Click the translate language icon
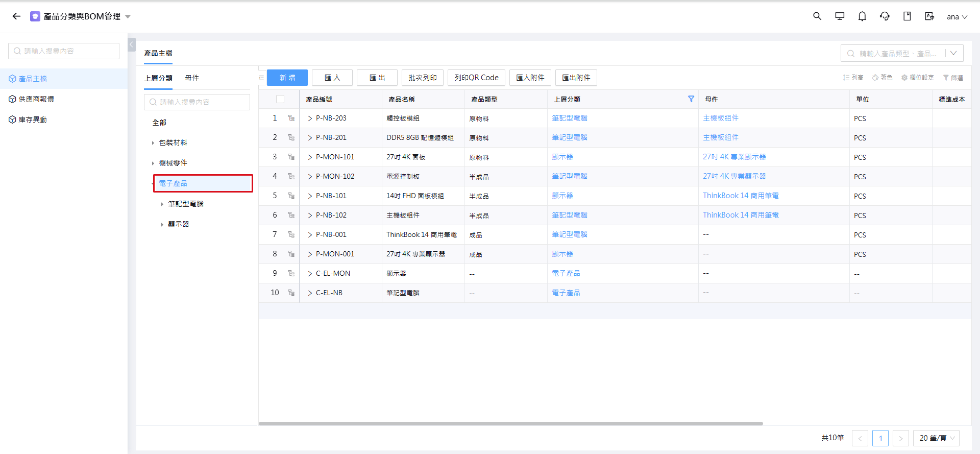 click(x=929, y=16)
